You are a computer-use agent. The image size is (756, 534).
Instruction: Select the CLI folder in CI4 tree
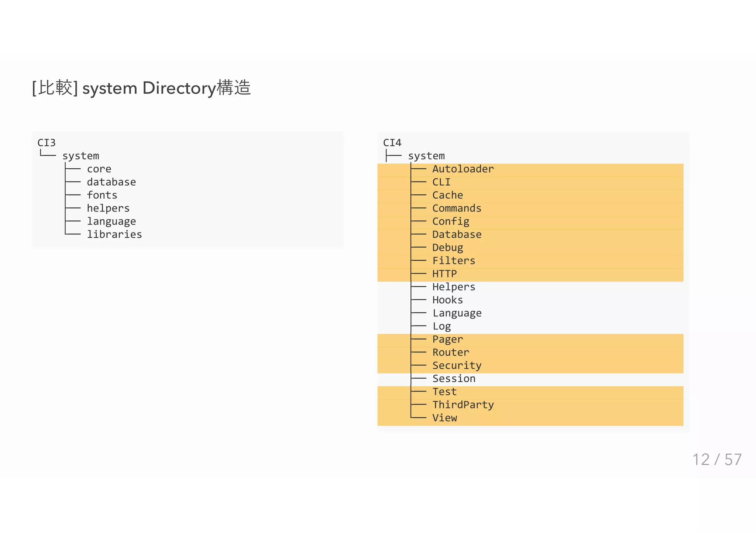click(x=441, y=182)
